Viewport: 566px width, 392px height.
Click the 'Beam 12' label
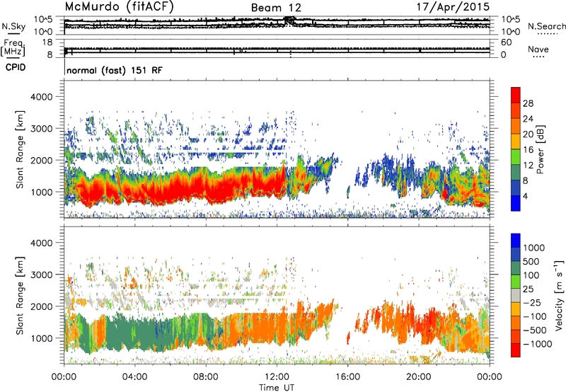pyautogui.click(x=276, y=8)
